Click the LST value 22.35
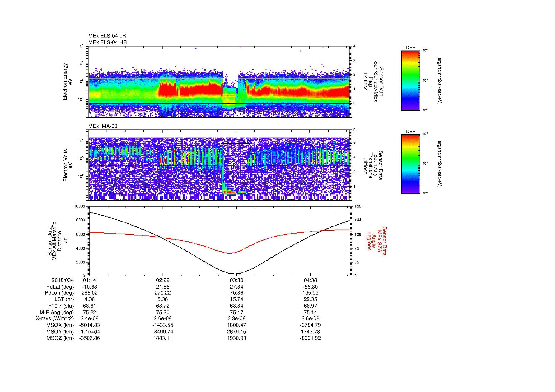The height and width of the screenshot is (392, 555). click(310, 299)
